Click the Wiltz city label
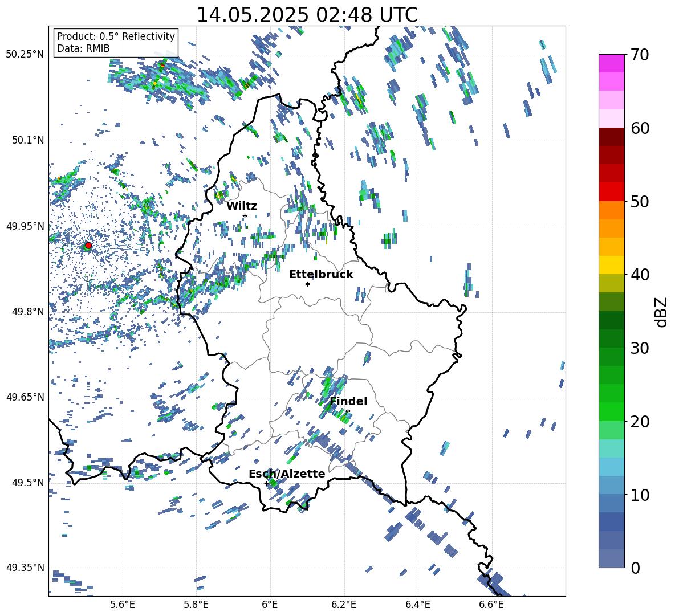 (242, 206)
